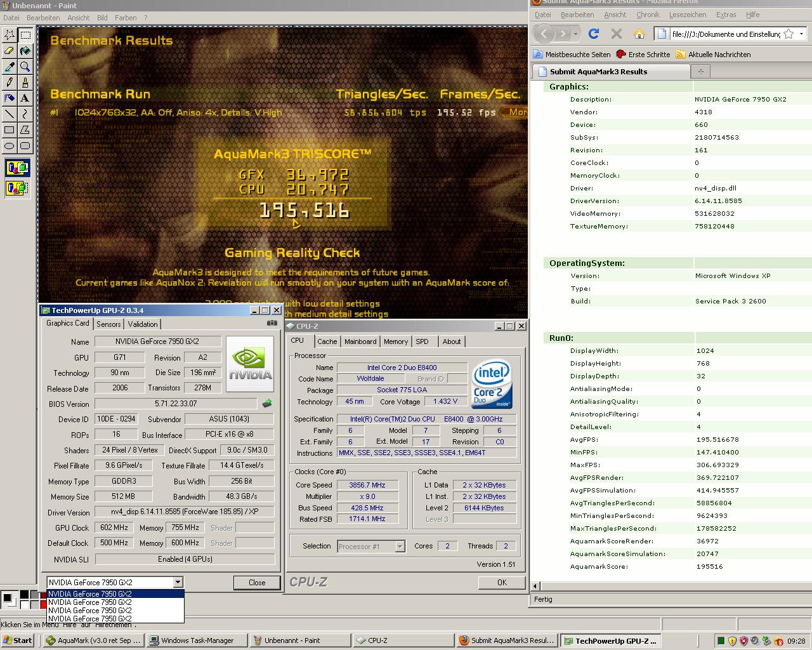Open the Paint Bild menu
This screenshot has height=650, width=812.
(102, 18)
